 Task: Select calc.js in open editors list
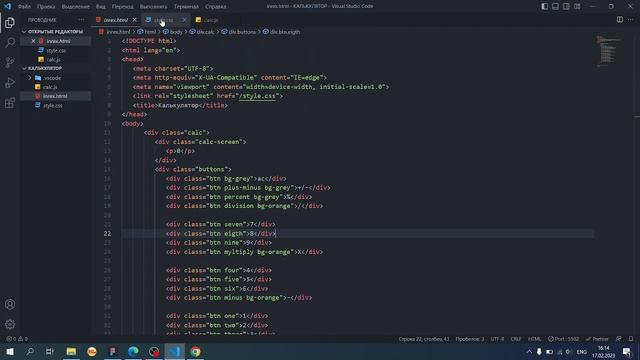click(x=53, y=59)
